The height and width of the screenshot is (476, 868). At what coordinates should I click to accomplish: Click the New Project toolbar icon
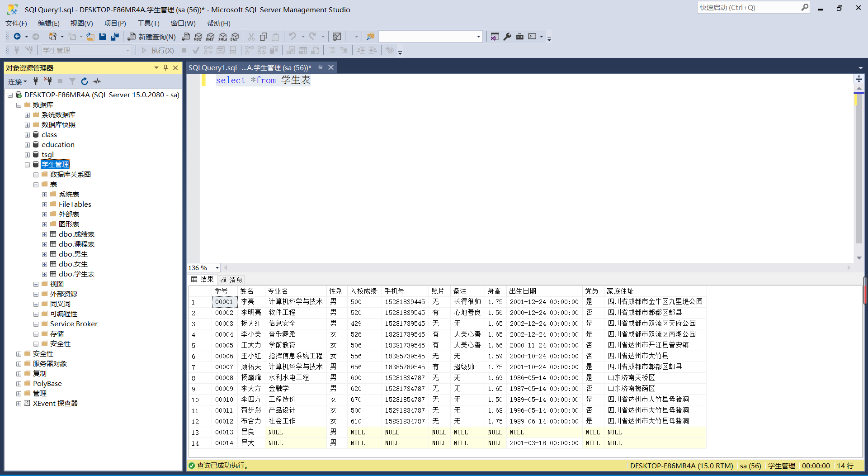pos(53,37)
